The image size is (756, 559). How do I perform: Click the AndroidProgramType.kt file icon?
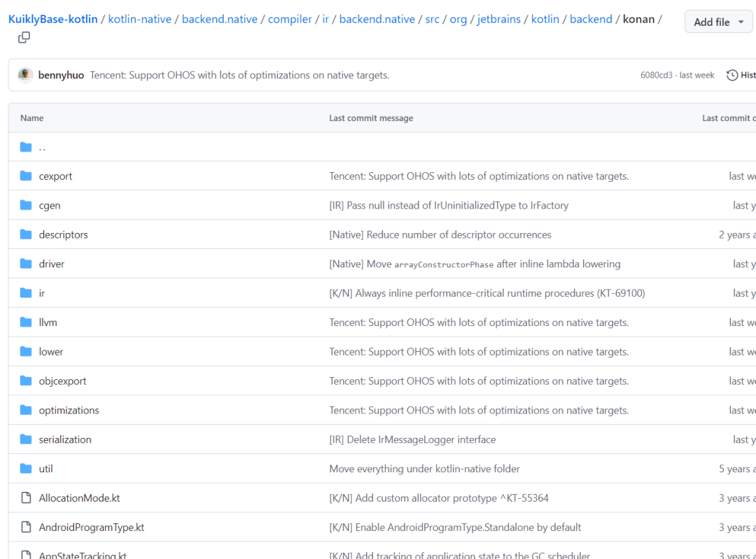click(x=26, y=528)
